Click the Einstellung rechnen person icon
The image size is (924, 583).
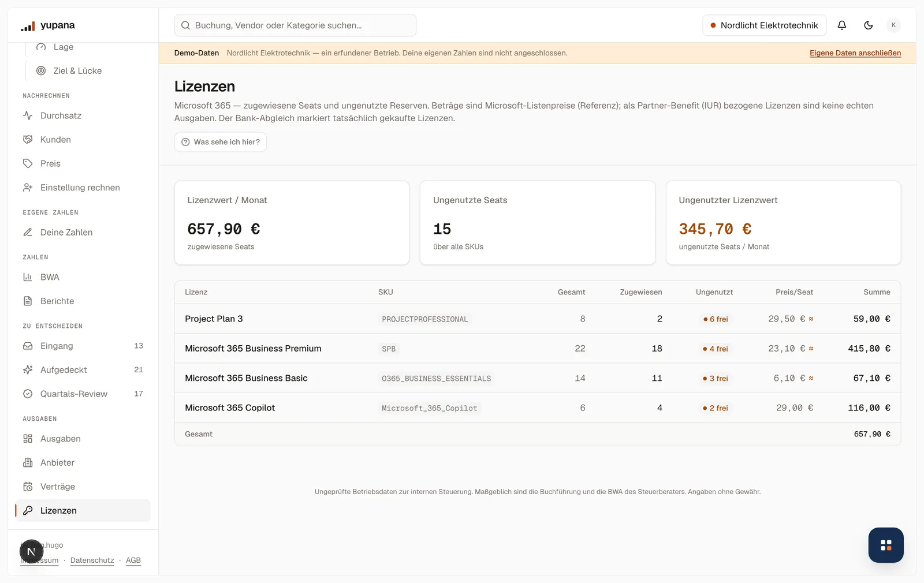click(28, 188)
